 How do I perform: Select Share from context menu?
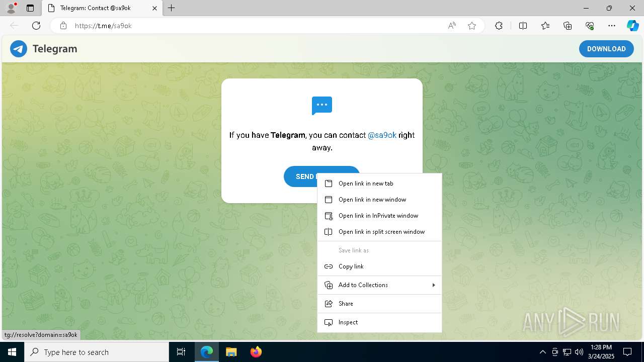pos(379,304)
